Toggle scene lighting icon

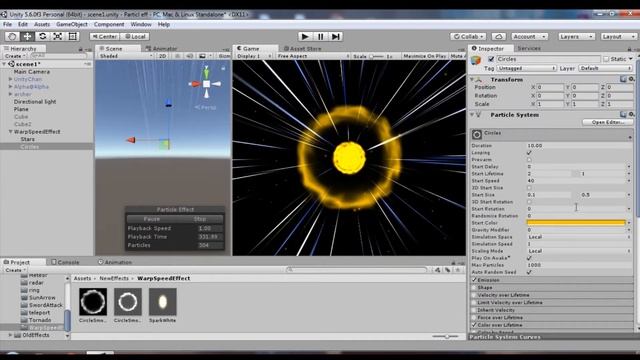pos(178,56)
